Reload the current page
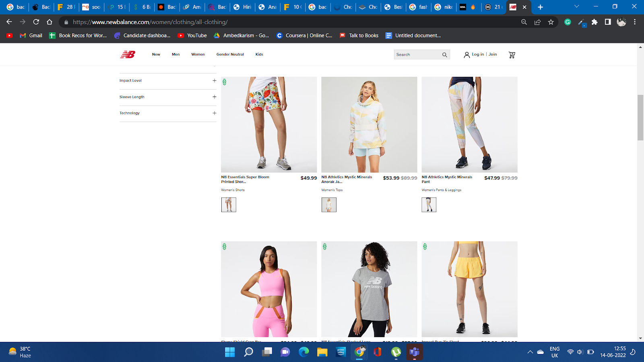Image resolution: width=644 pixels, height=362 pixels. (x=36, y=22)
